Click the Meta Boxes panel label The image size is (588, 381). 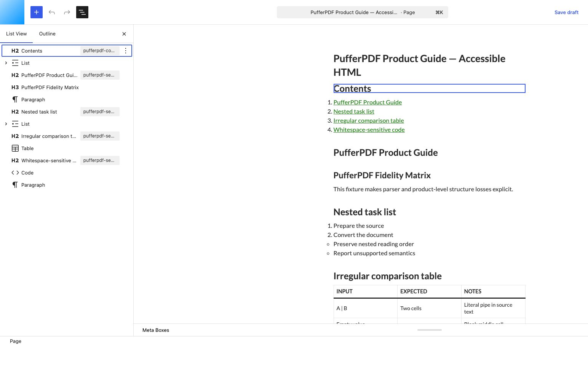click(x=156, y=330)
